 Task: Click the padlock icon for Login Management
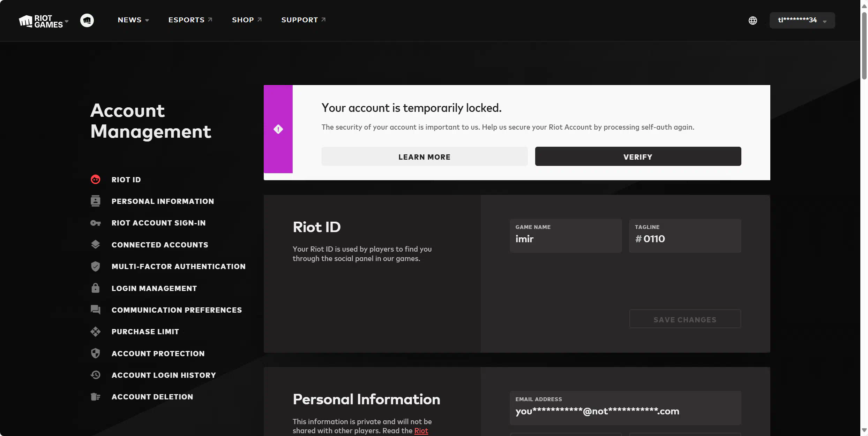95,288
